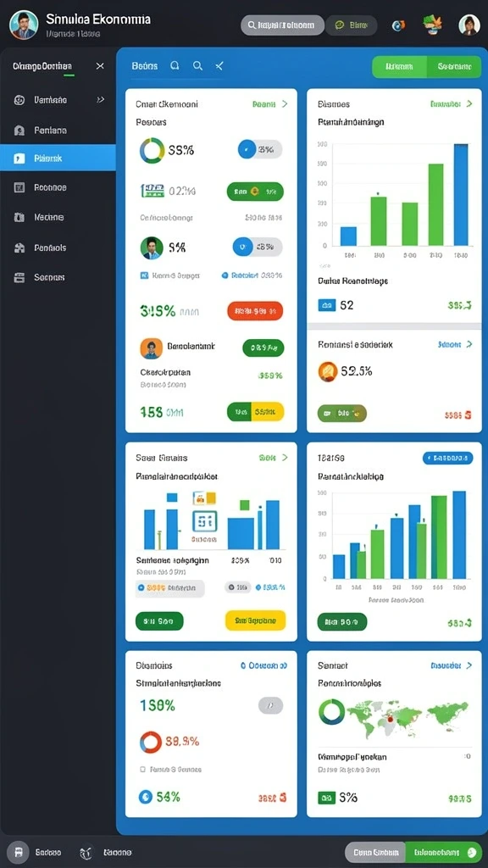Image resolution: width=488 pixels, height=868 pixels.
Task: Open the blue chevron link on the world map card
Action: coord(469,665)
